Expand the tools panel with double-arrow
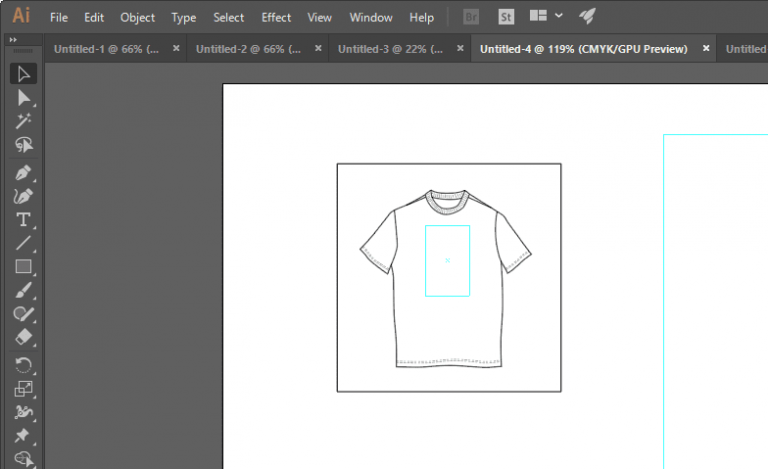The image size is (768, 469). coord(13,40)
